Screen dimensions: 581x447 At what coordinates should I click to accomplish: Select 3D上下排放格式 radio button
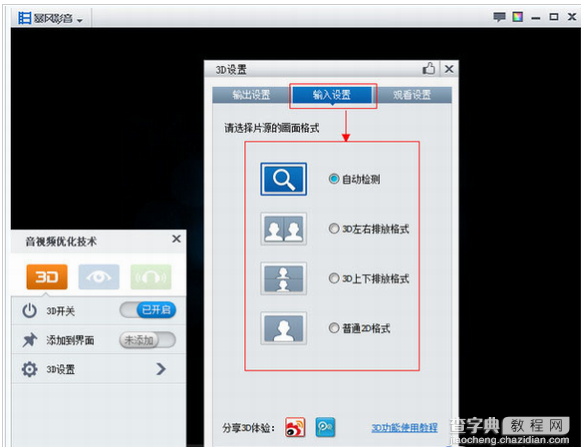point(334,278)
